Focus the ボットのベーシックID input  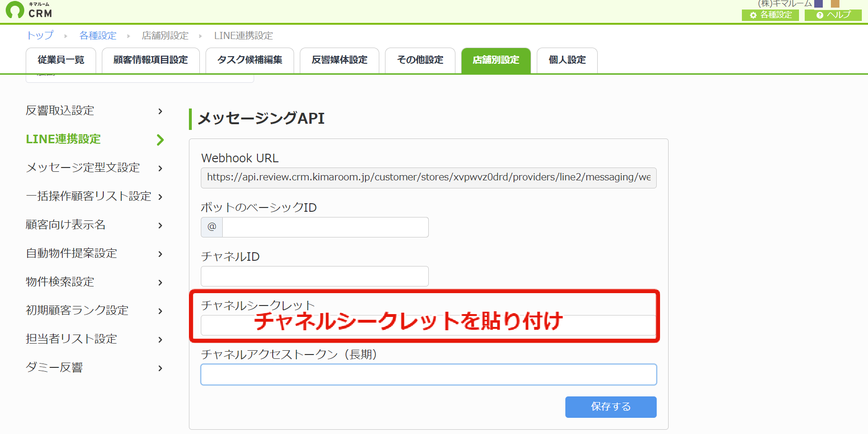point(325,227)
